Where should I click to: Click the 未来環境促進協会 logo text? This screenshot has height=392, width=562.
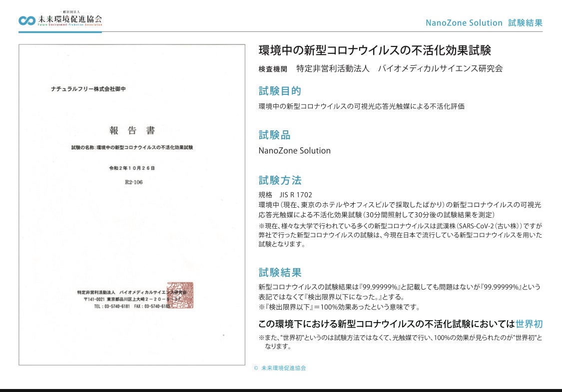69,19
